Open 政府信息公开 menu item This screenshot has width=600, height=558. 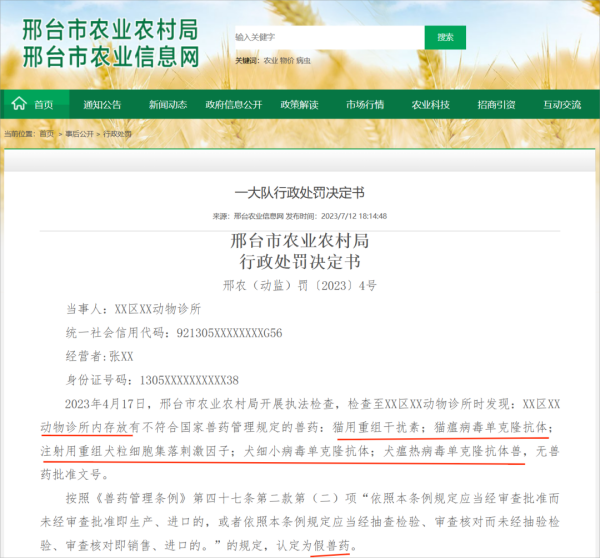(233, 104)
